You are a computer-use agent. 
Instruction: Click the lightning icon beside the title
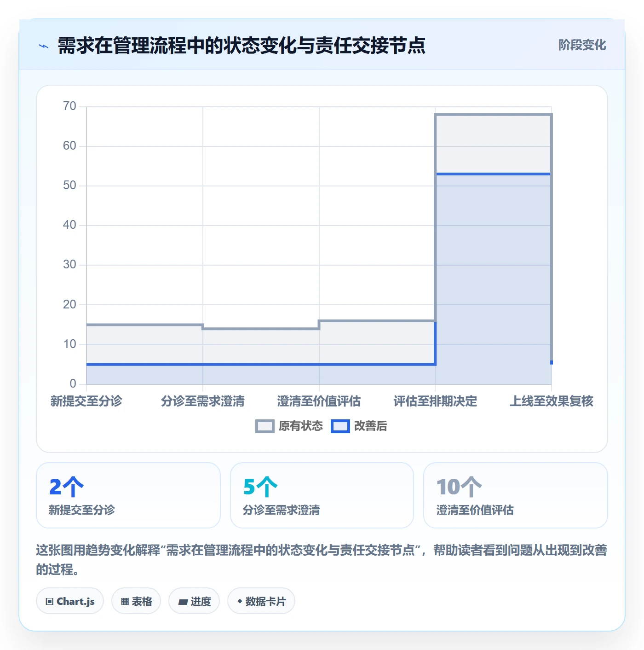point(44,46)
